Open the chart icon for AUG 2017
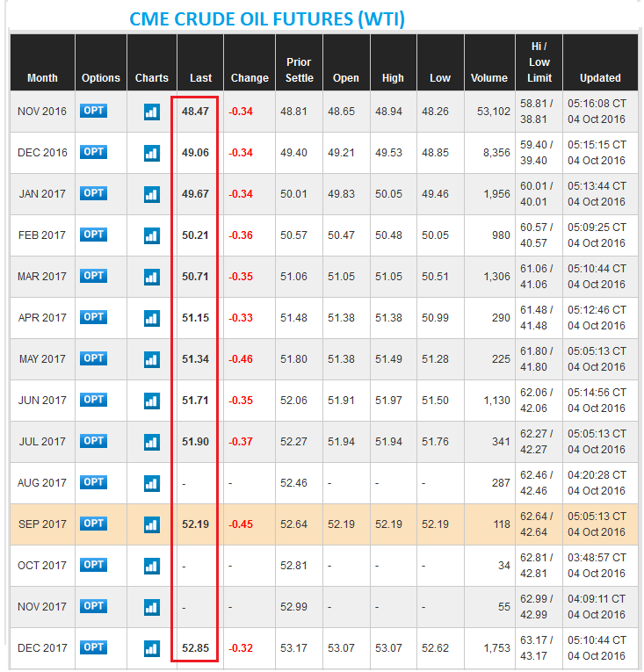Screen dimensions: 644x672 tap(152, 483)
